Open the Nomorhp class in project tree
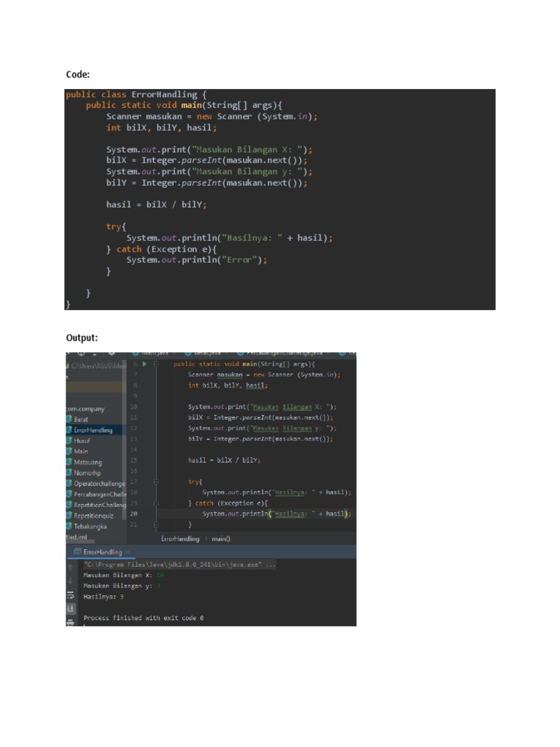Viewport: 560px width, 747px height. coord(87,473)
